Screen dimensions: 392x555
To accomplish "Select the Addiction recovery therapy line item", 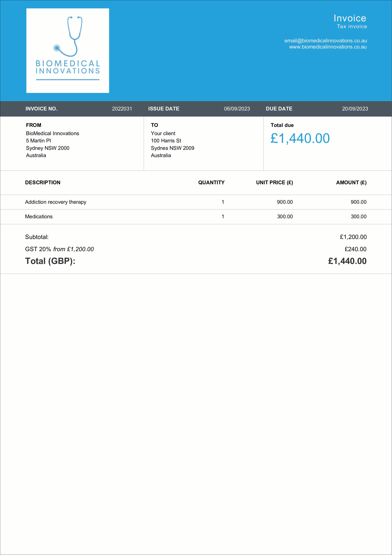I will 56,202.
